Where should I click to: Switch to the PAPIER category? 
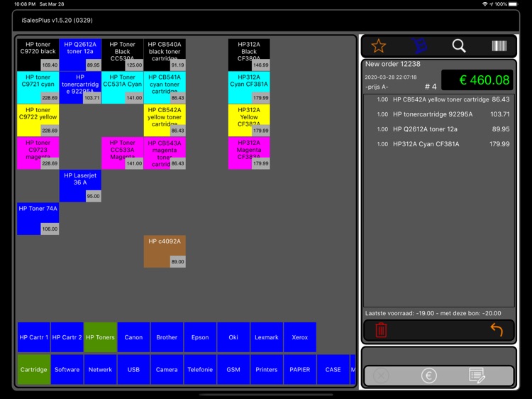click(x=299, y=369)
